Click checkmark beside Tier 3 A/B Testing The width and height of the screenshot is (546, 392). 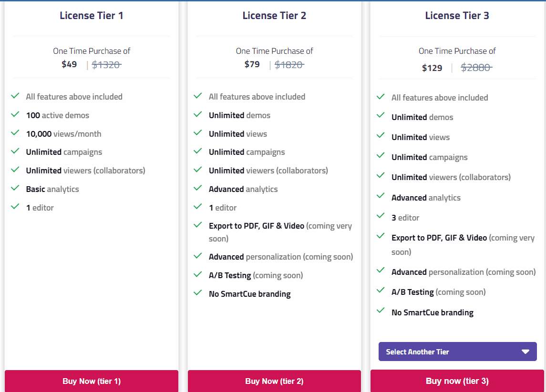(381, 291)
